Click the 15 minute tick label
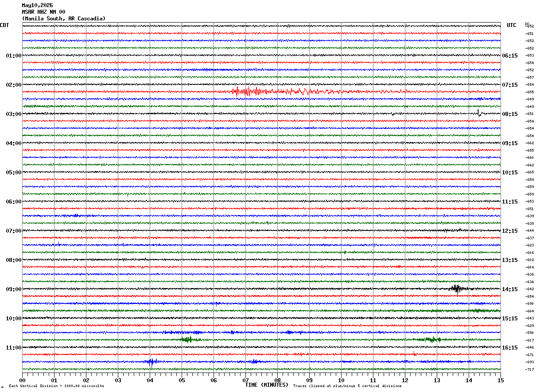 pos(501,380)
